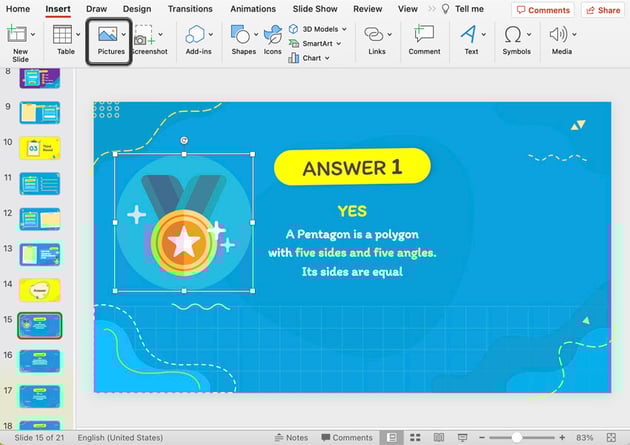
Task: Click the Chart button
Action: 305,58
